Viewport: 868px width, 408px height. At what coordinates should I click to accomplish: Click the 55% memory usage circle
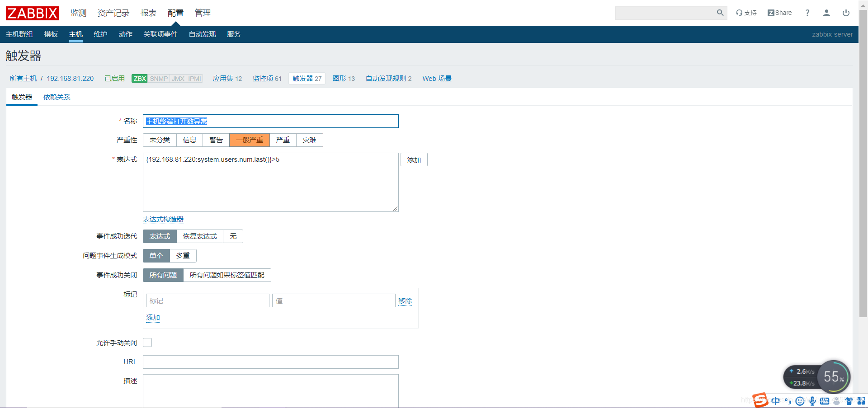pyautogui.click(x=834, y=377)
